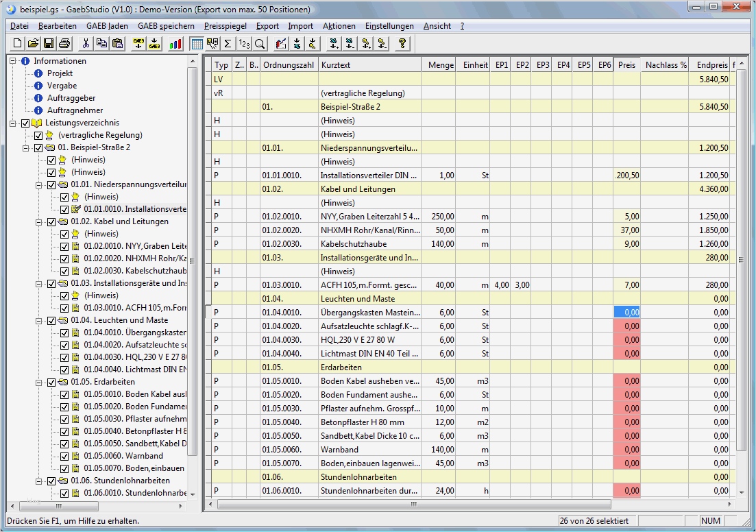This screenshot has height=532, width=756.
Task: Open the Einstellungen menu
Action: (389, 25)
